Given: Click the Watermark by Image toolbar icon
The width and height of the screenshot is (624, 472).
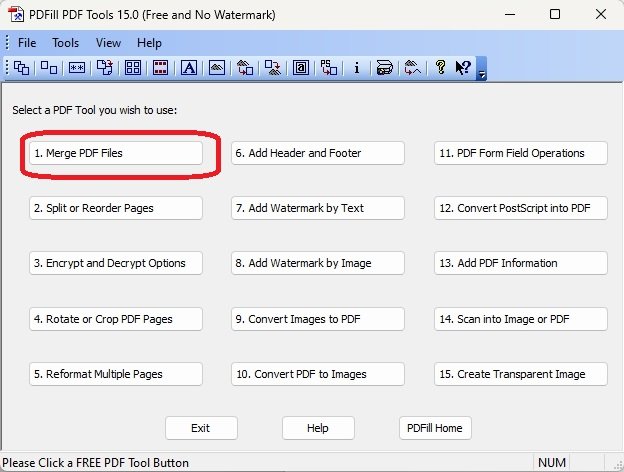Looking at the screenshot, I should pos(217,68).
